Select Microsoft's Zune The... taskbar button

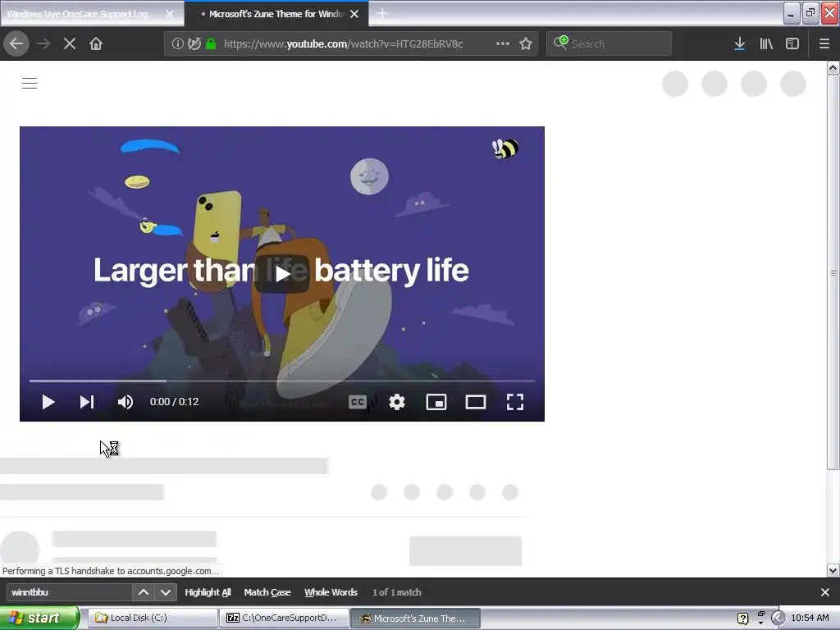click(415, 618)
